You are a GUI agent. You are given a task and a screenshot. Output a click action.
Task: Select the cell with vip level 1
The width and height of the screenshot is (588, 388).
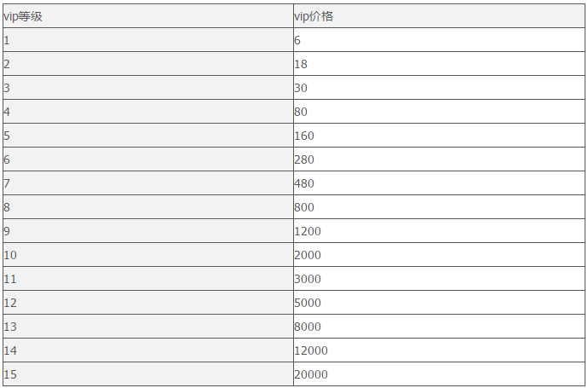tap(147, 40)
